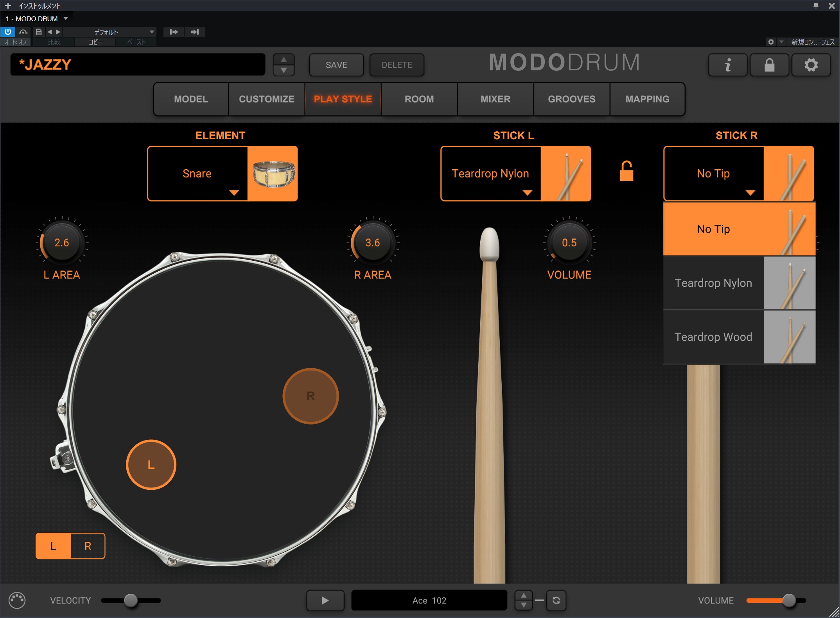Image resolution: width=840 pixels, height=618 pixels.
Task: Click the ペースト paste button
Action: click(136, 42)
